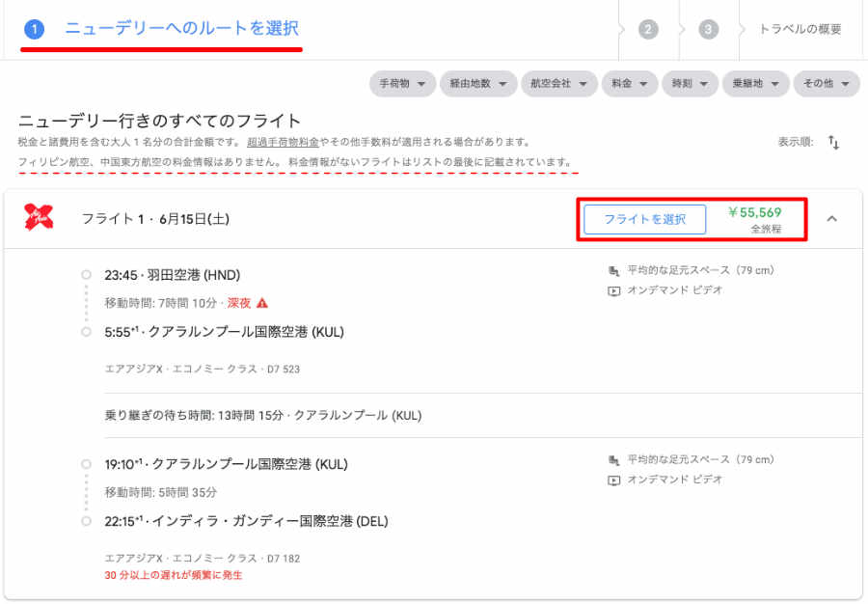Click 19:10 クアラルンプール国際空港 departure row
This screenshot has height=604, width=868.
pyautogui.click(x=226, y=464)
